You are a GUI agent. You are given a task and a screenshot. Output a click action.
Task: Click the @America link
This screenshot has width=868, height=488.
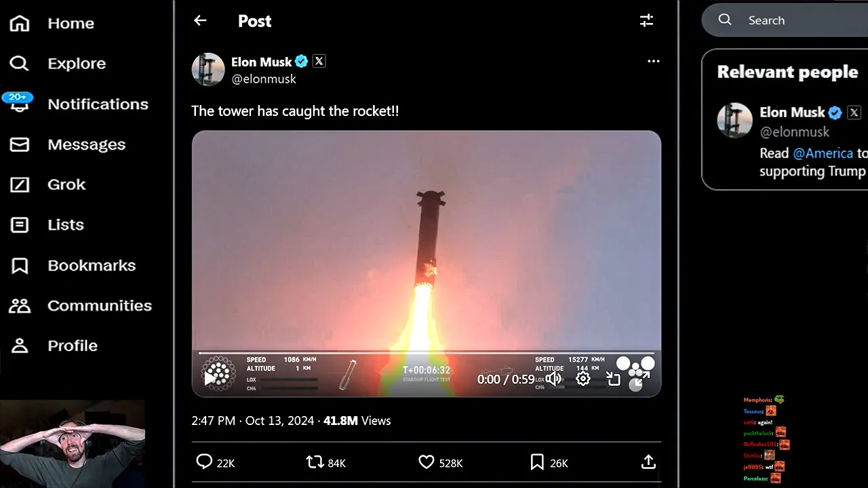coord(823,153)
